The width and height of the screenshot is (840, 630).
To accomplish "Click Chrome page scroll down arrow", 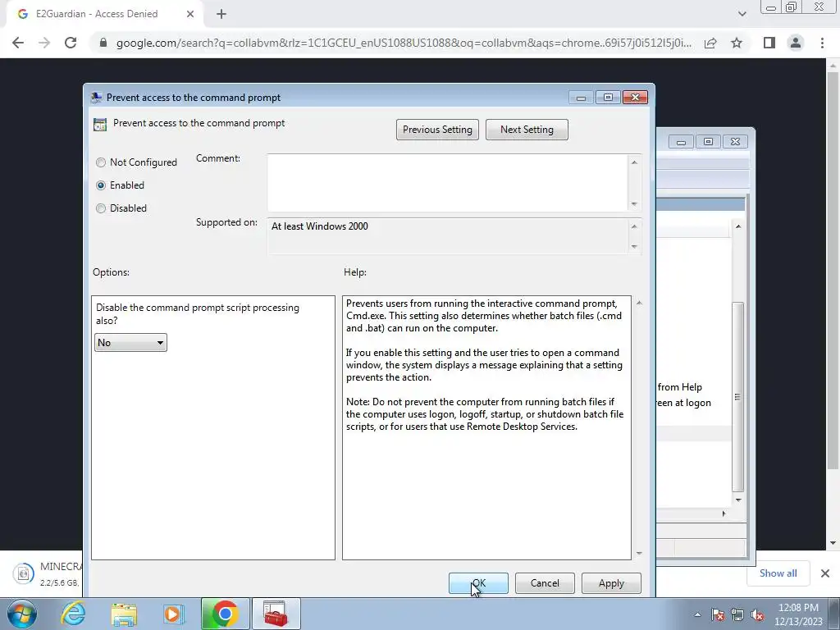I will pyautogui.click(x=833, y=543).
